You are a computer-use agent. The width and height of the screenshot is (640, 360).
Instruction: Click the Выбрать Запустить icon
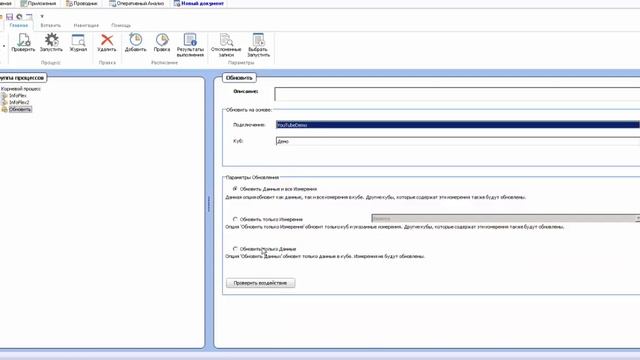coord(258,45)
